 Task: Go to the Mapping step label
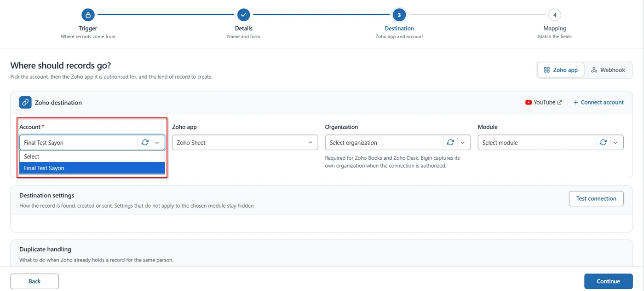tap(555, 29)
